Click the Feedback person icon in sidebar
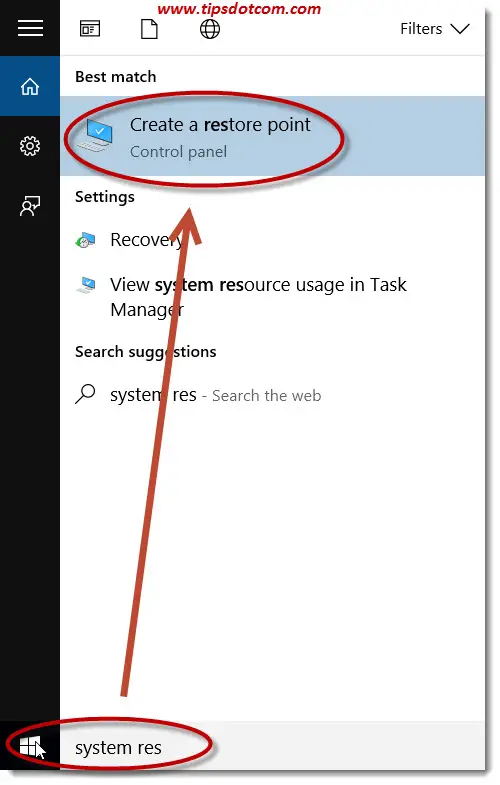 point(30,206)
